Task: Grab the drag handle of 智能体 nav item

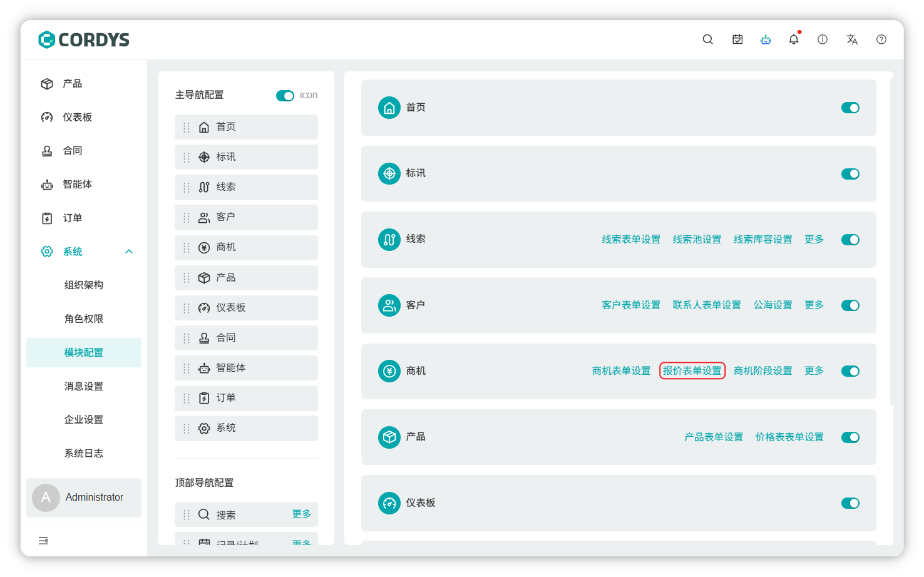Action: coord(187,368)
